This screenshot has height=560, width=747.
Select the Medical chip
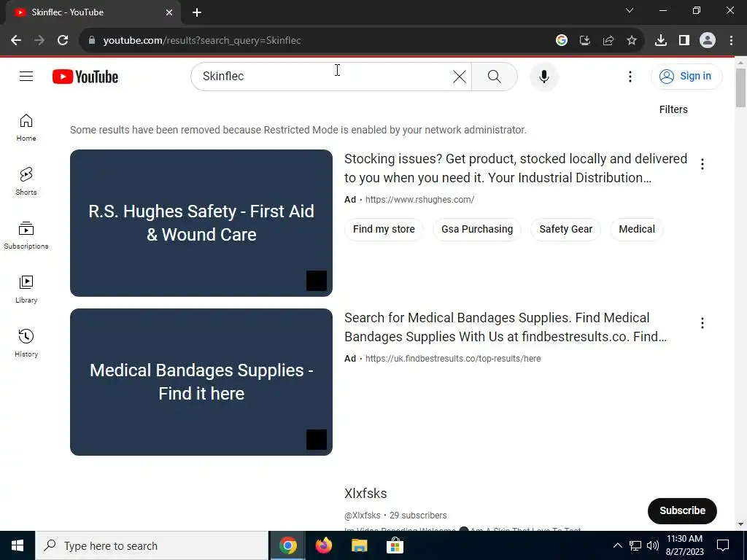click(636, 229)
